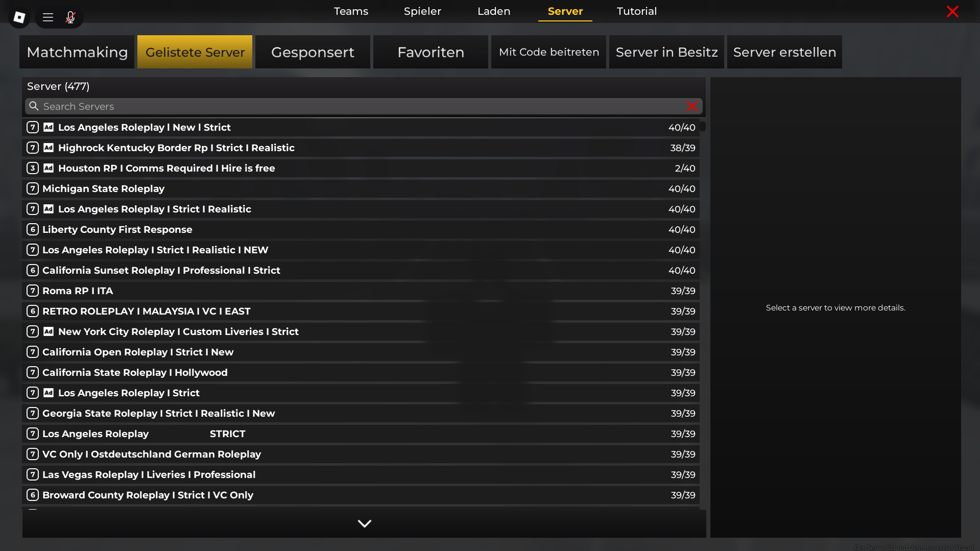Toggle the muted microphone icon
The height and width of the screenshot is (551, 980).
[x=70, y=17]
